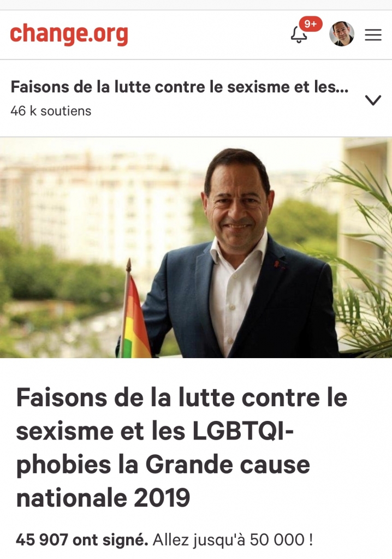Open the user profile avatar
The image size is (392, 559).
341,34
